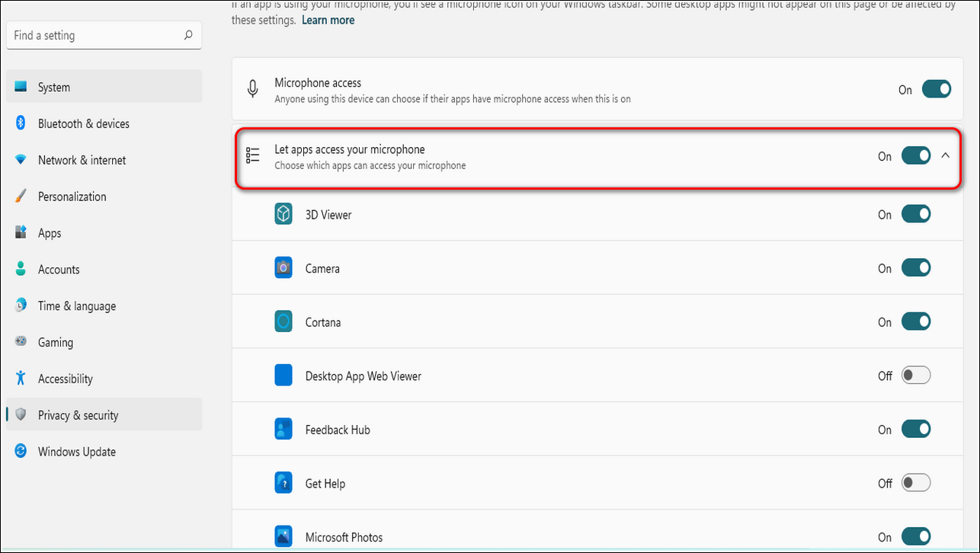Screen dimensions: 980x553
Task: Open Personalization settings page
Action: coord(72,197)
